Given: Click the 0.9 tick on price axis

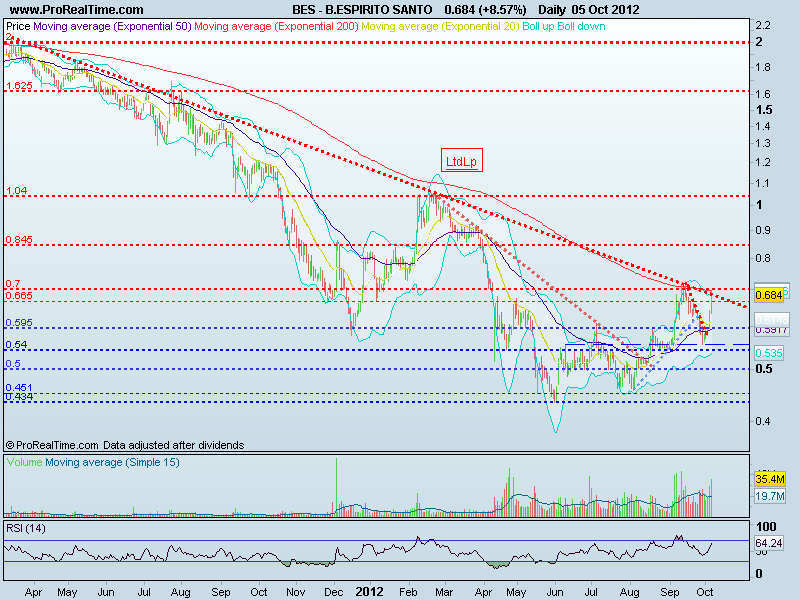Looking at the screenshot, I should (x=763, y=230).
